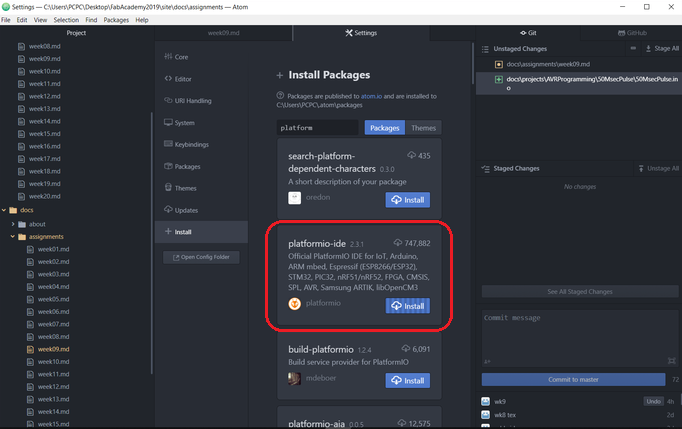Click the add co-author icon in commit box
This screenshot has height=429, width=682.
488,362
